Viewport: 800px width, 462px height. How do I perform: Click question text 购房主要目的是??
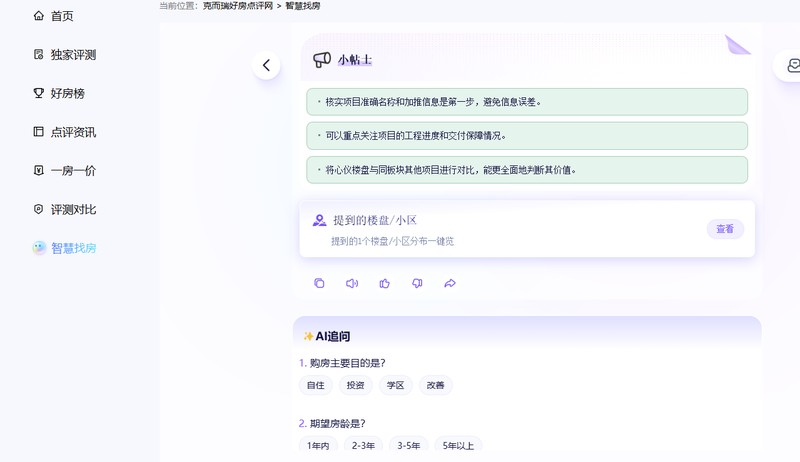[347, 363]
